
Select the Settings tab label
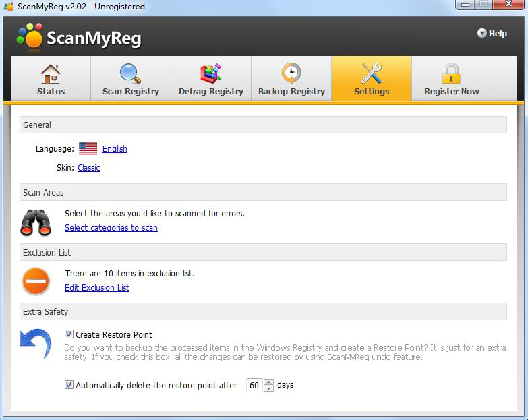click(x=372, y=92)
